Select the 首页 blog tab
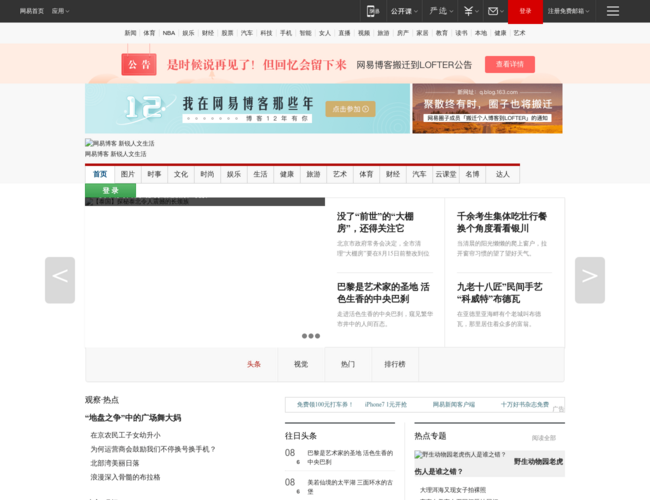This screenshot has height=500, width=650. (x=100, y=174)
